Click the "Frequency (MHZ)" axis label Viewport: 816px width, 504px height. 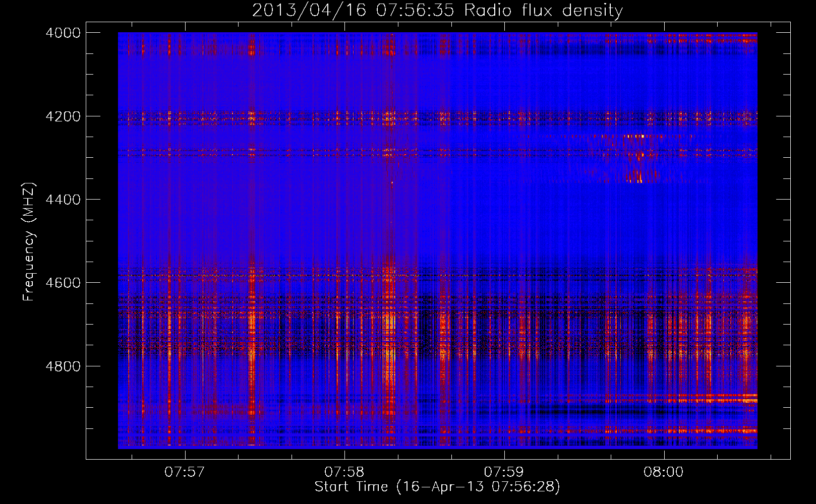coord(28,242)
